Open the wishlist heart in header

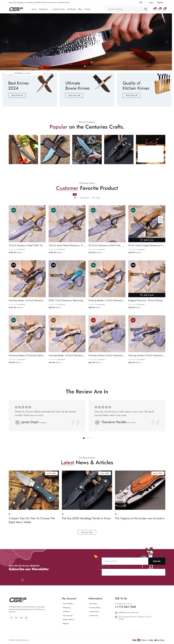point(159,9)
